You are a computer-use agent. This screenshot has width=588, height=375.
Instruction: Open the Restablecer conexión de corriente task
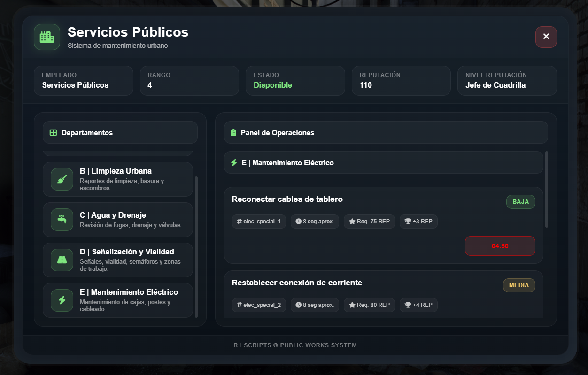click(384, 295)
